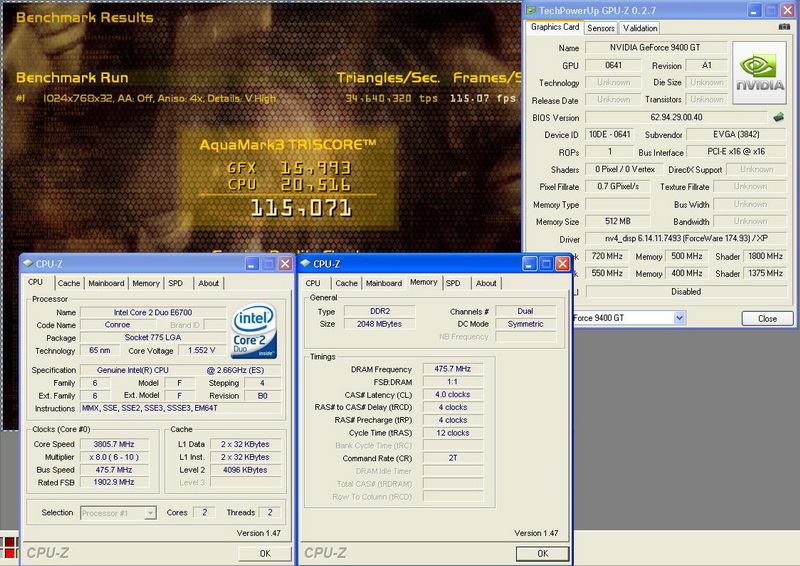The width and height of the screenshot is (800, 566).
Task: Click the Channels value Dual
Action: 526,311
